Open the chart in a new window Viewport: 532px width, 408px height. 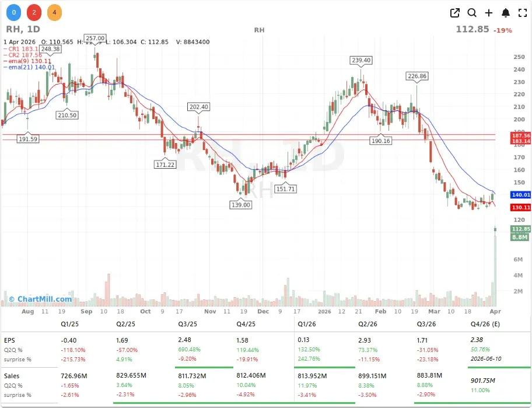(454, 12)
